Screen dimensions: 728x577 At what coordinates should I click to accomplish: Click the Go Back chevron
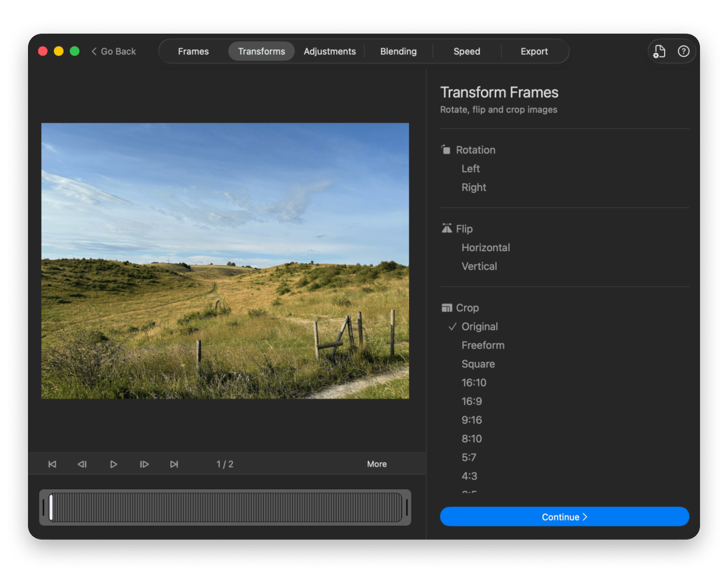click(94, 51)
